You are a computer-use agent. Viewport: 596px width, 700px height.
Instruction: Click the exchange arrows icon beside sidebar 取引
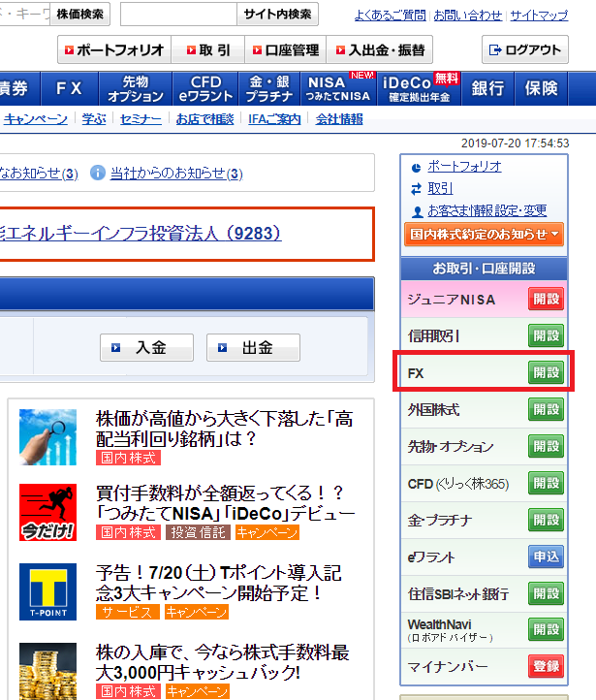tap(416, 189)
